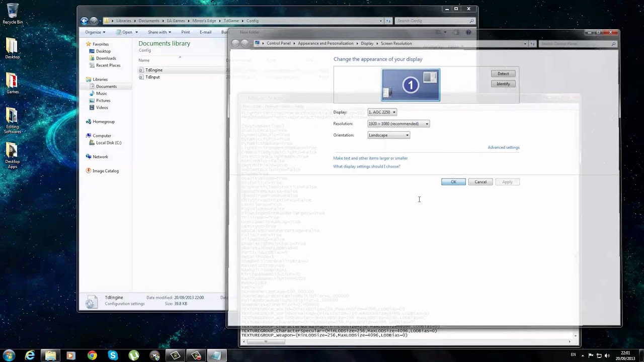This screenshot has width=644, height=362.
Task: Open the Windows Start menu
Action: pos(9,355)
